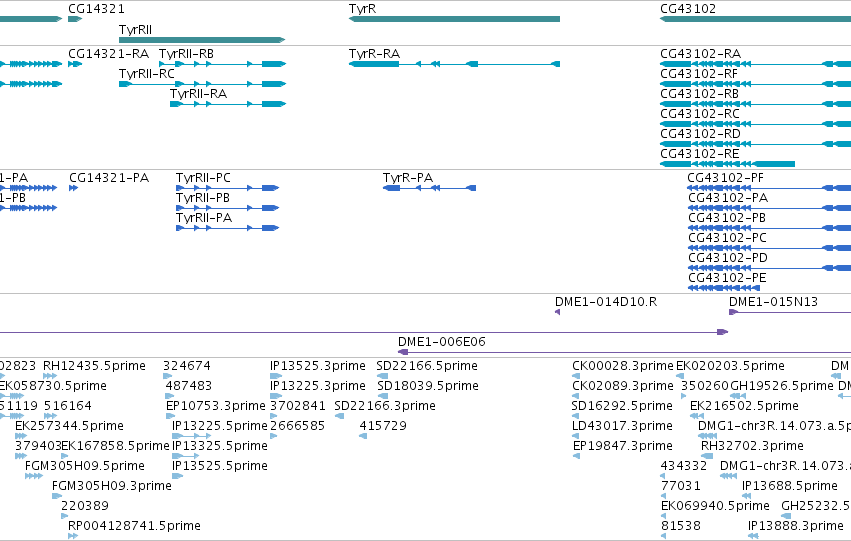851x541 pixels.
Task: Click the CG43102-RC transcript label
Action: (700, 114)
